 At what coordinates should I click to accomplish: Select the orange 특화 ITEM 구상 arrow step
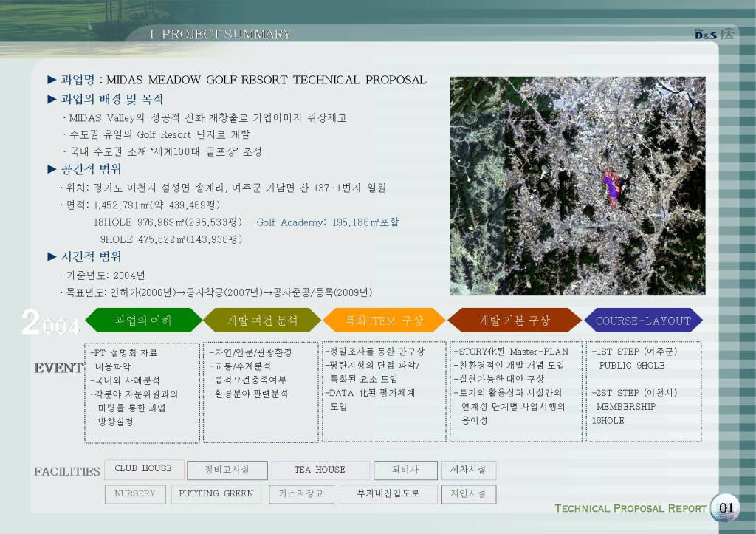[x=384, y=321]
